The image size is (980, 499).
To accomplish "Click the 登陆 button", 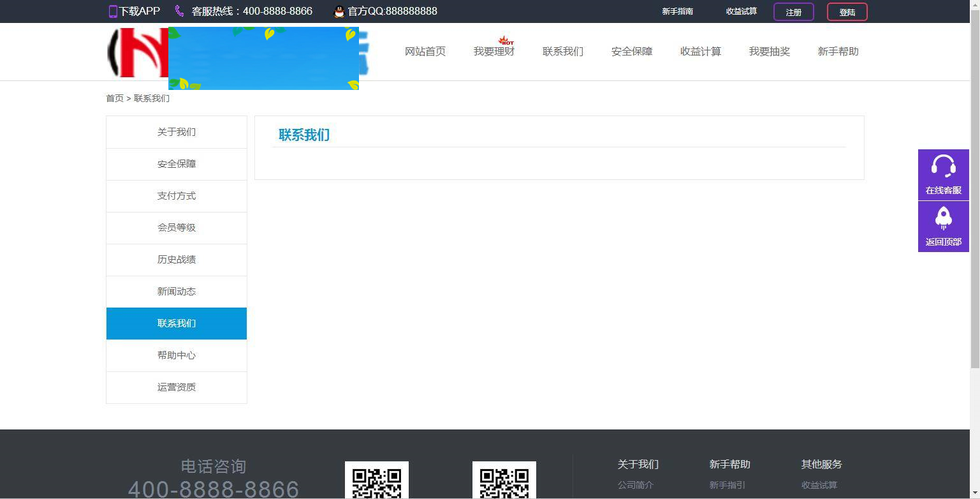I will coord(847,11).
